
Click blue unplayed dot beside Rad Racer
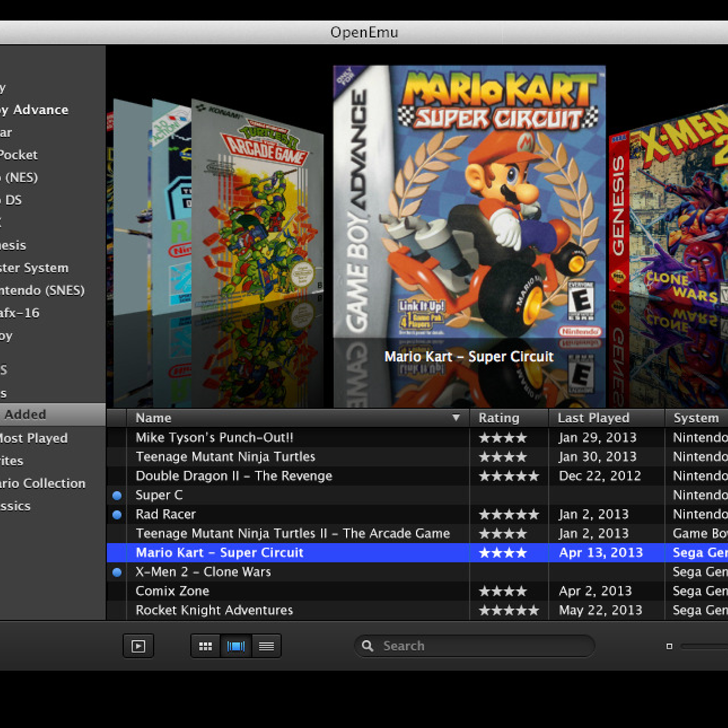(x=117, y=515)
